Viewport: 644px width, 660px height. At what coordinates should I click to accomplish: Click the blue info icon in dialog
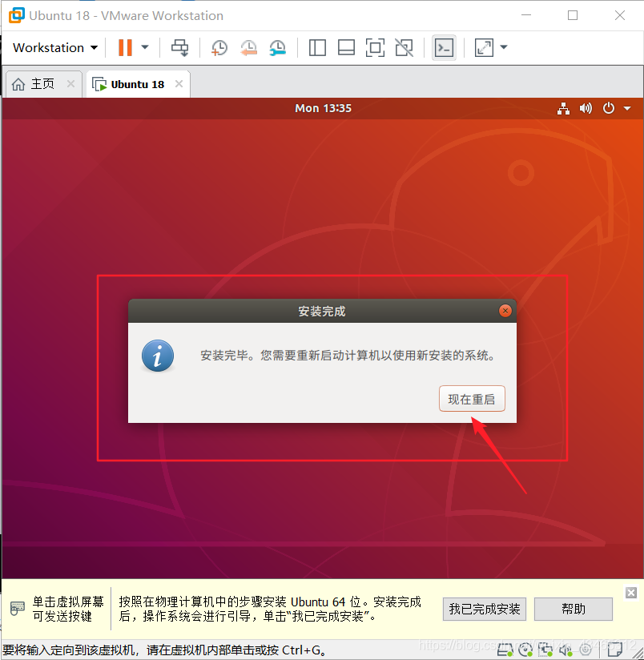(x=158, y=356)
